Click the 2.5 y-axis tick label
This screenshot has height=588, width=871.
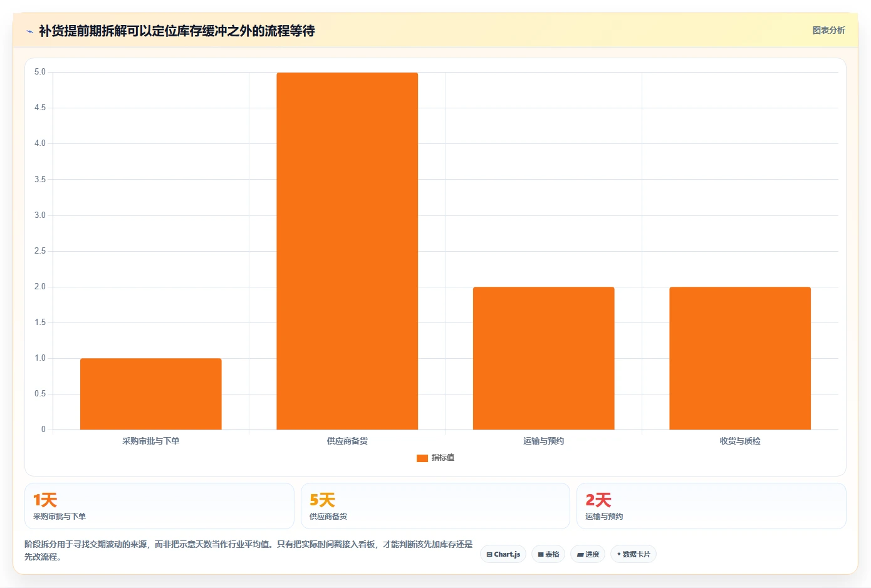click(40, 251)
